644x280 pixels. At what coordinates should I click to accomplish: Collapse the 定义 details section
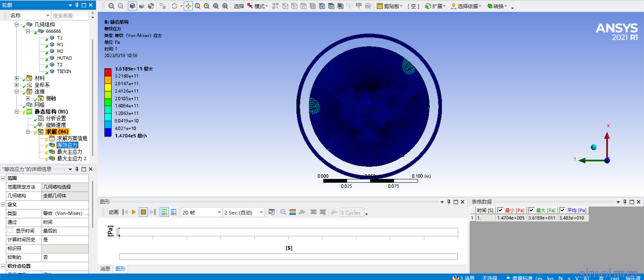point(3,204)
